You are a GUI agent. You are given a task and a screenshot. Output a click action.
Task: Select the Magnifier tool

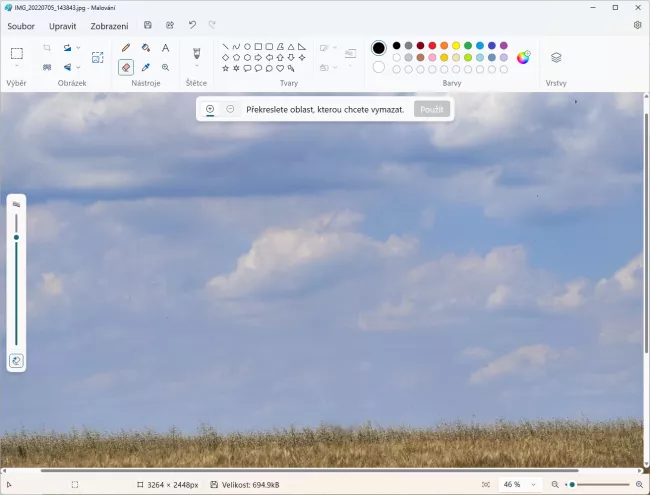pos(166,67)
